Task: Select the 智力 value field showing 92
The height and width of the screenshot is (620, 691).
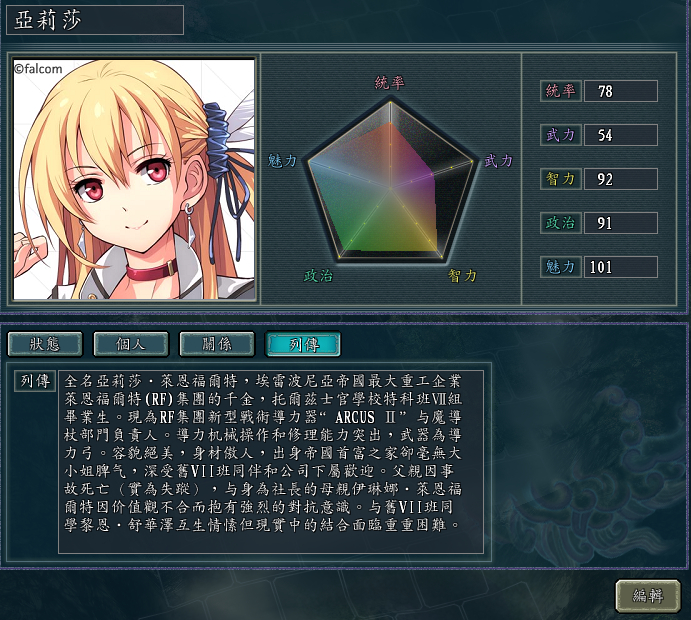Action: point(620,179)
